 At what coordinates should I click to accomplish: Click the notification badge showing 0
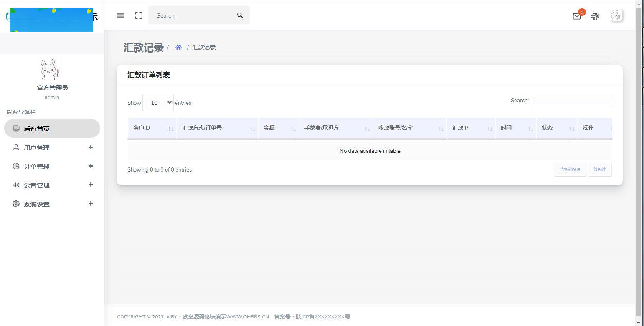(581, 12)
